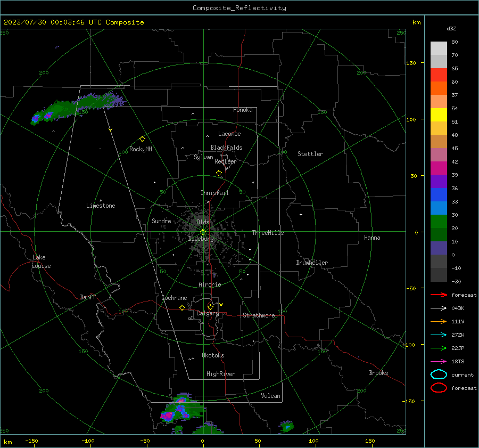Click the Limestone label

pos(101,206)
